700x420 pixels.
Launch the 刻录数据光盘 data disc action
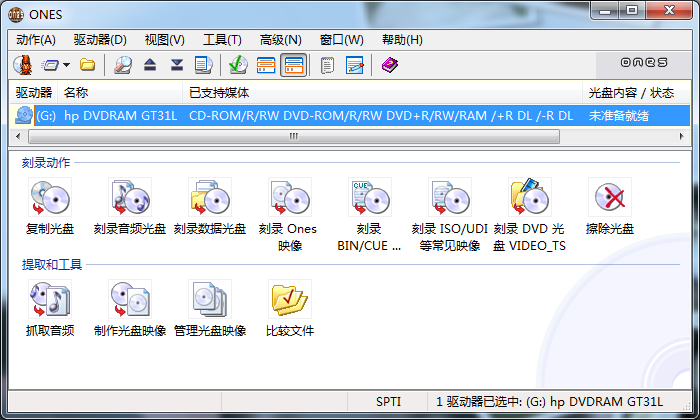click(x=210, y=207)
